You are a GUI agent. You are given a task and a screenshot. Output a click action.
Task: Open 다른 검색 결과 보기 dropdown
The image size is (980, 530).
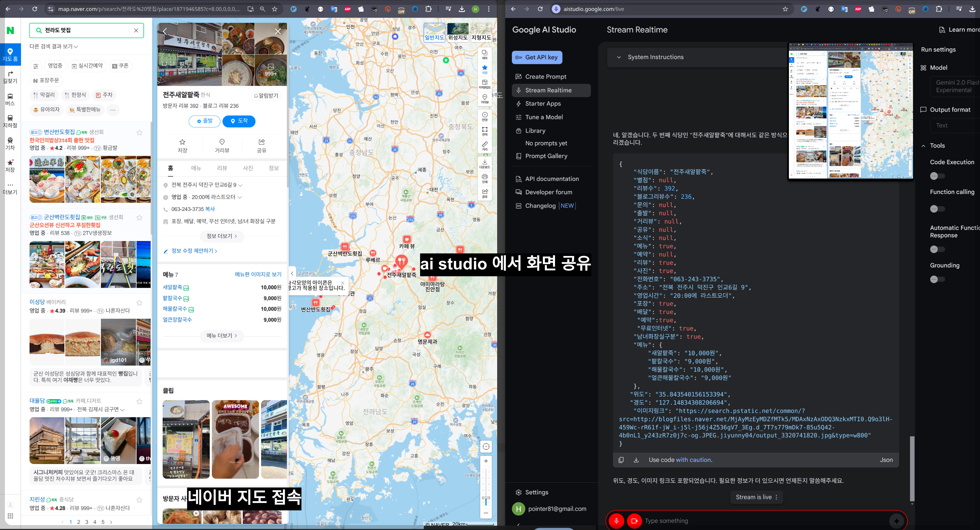(x=54, y=46)
